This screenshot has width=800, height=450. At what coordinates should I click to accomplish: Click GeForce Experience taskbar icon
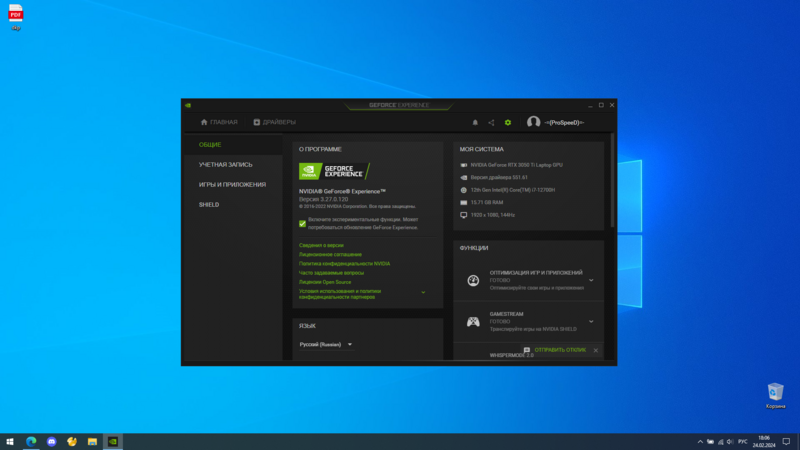(113, 442)
